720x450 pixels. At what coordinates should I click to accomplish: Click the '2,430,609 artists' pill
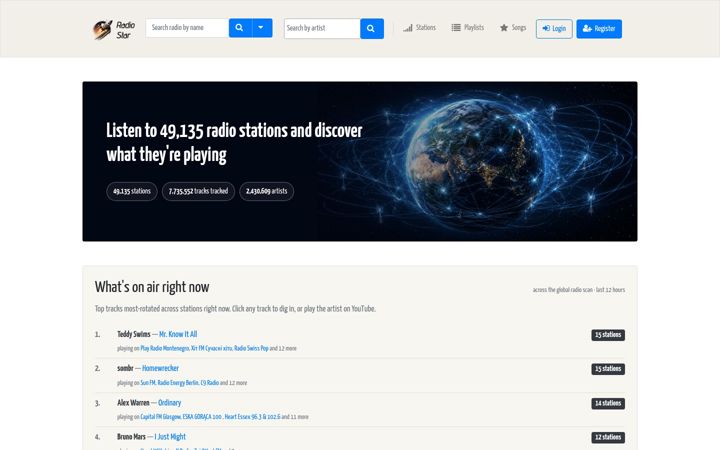266,191
